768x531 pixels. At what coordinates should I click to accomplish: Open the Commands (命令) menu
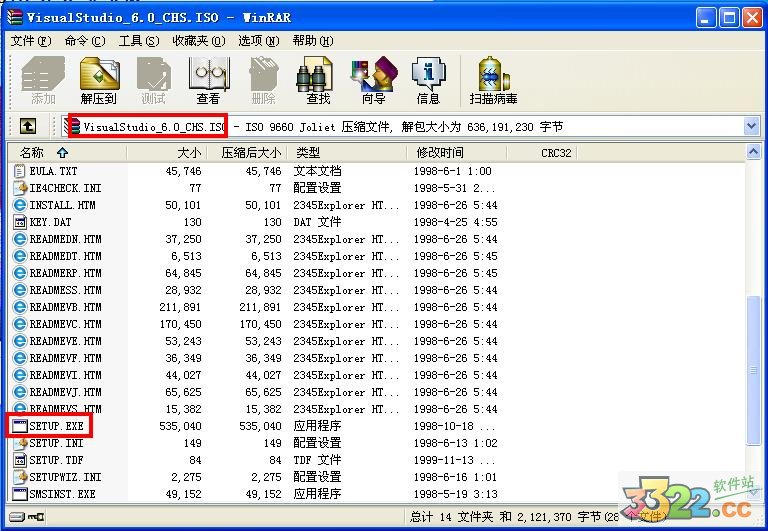85,41
